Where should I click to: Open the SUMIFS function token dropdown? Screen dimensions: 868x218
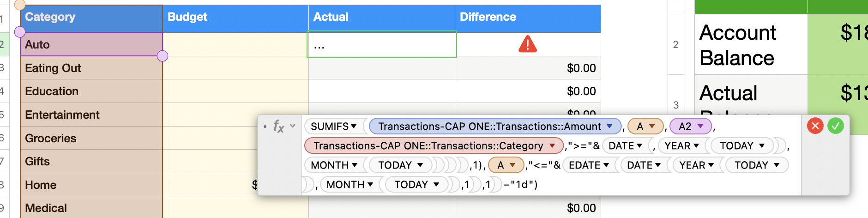click(354, 126)
